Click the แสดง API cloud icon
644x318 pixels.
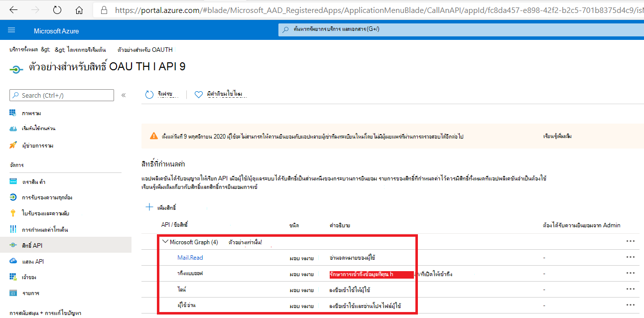click(x=13, y=261)
